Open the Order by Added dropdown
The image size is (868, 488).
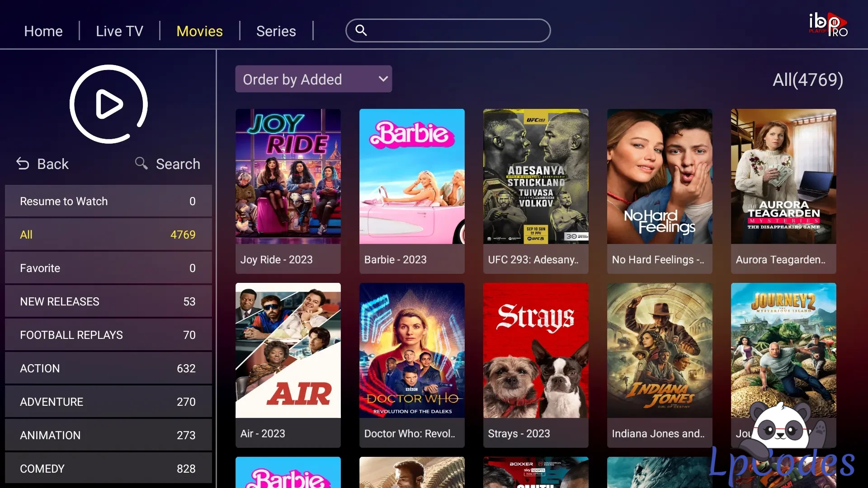point(313,79)
